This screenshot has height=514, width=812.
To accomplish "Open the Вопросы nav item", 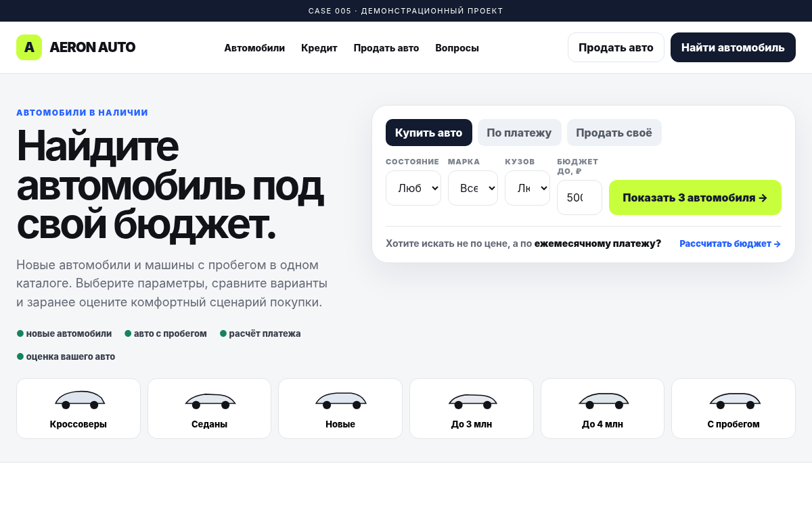I will coord(457,48).
